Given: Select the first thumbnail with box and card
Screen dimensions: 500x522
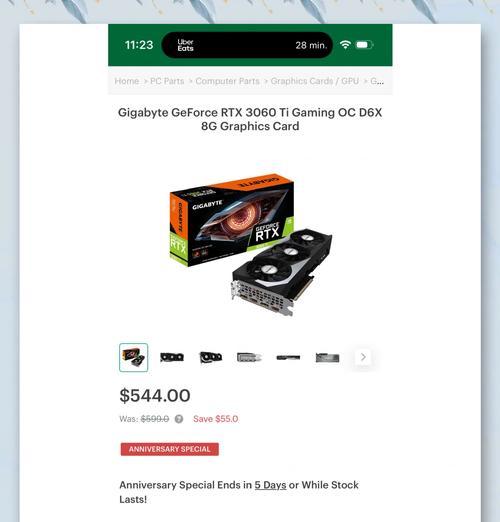Looking at the screenshot, I should (x=133, y=357).
